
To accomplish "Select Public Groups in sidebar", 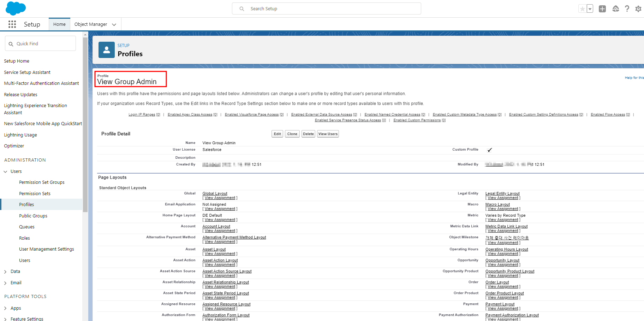I will (33, 216).
